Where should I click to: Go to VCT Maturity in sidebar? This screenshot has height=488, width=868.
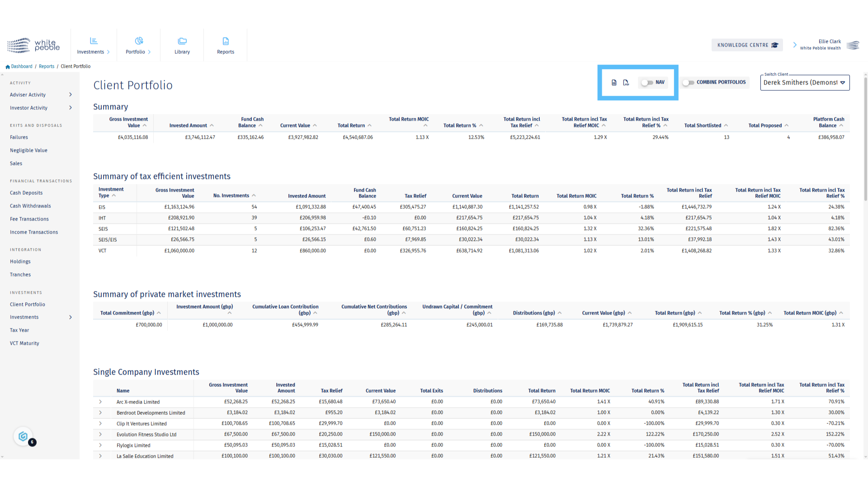pyautogui.click(x=24, y=343)
